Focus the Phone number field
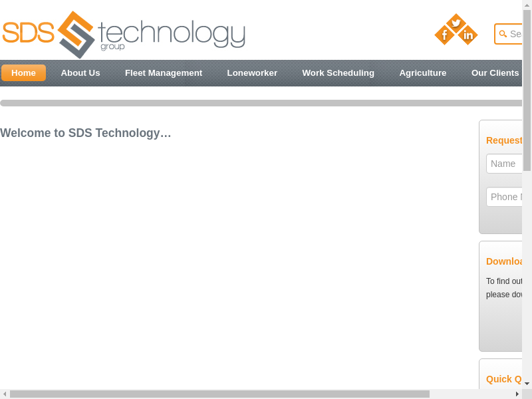532x399 pixels. tap(505, 197)
